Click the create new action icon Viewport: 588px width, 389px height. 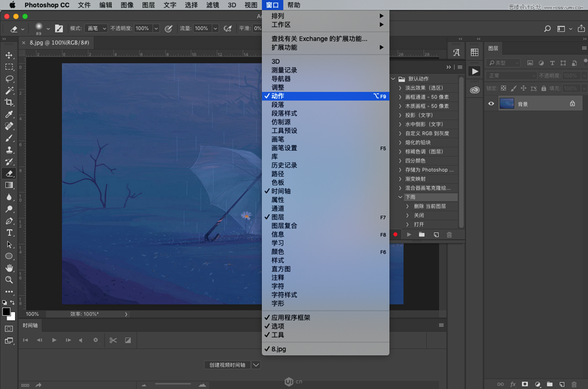(436, 234)
